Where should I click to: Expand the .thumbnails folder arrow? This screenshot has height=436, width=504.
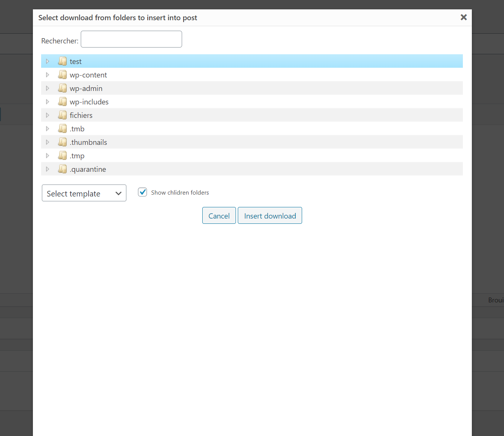pos(47,142)
